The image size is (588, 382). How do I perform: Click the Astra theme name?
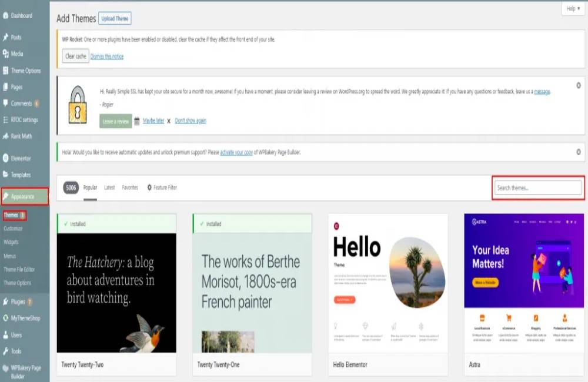pyautogui.click(x=475, y=364)
